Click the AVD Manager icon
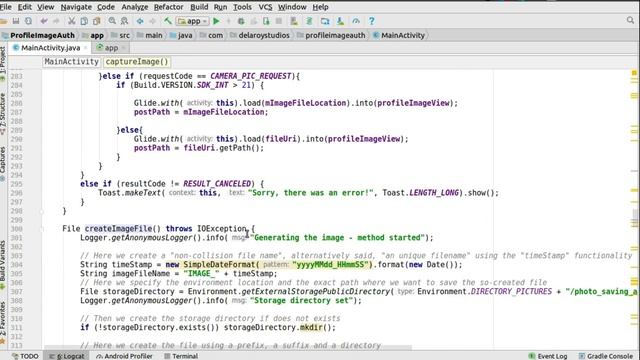 pos(294,21)
